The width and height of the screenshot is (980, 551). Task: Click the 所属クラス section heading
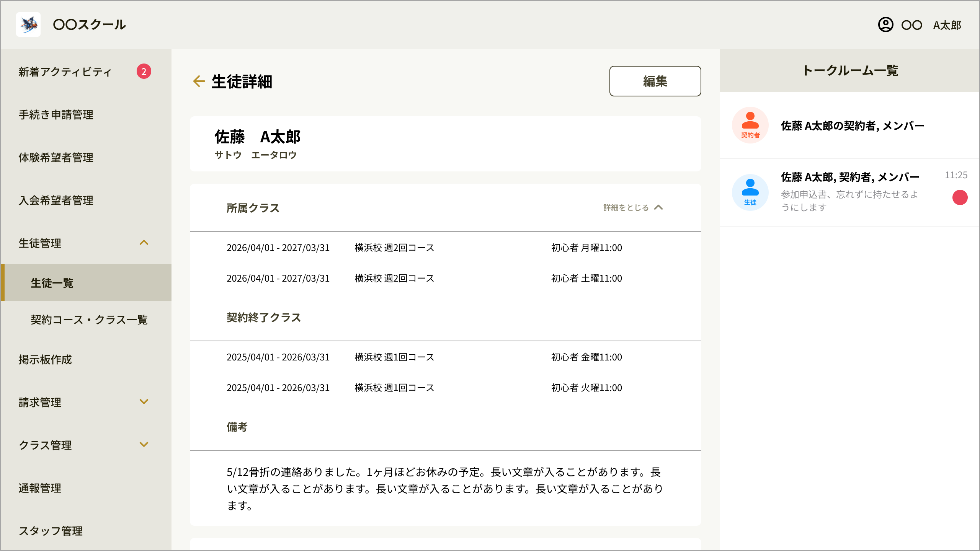[x=253, y=208]
